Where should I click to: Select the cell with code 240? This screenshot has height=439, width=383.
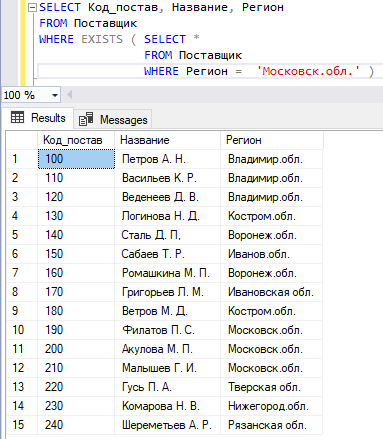(x=76, y=425)
